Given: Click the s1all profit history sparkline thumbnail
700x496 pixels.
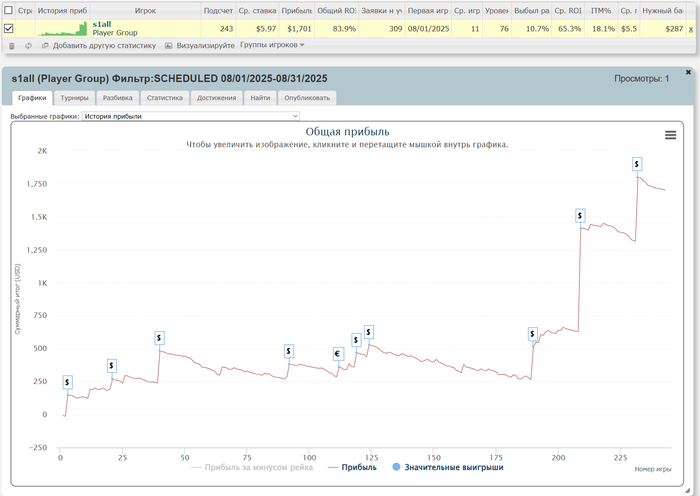Looking at the screenshot, I should pyautogui.click(x=62, y=29).
